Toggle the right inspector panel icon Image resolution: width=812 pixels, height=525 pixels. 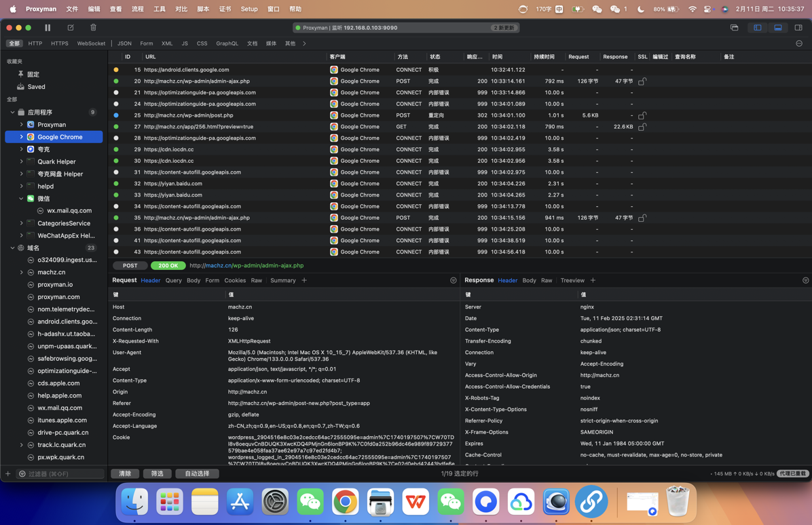click(x=798, y=27)
